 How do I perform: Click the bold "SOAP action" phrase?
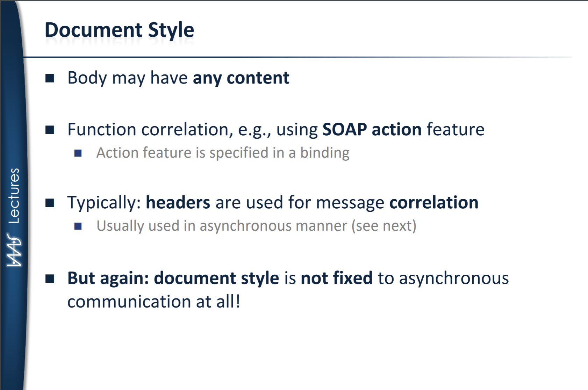[372, 130]
